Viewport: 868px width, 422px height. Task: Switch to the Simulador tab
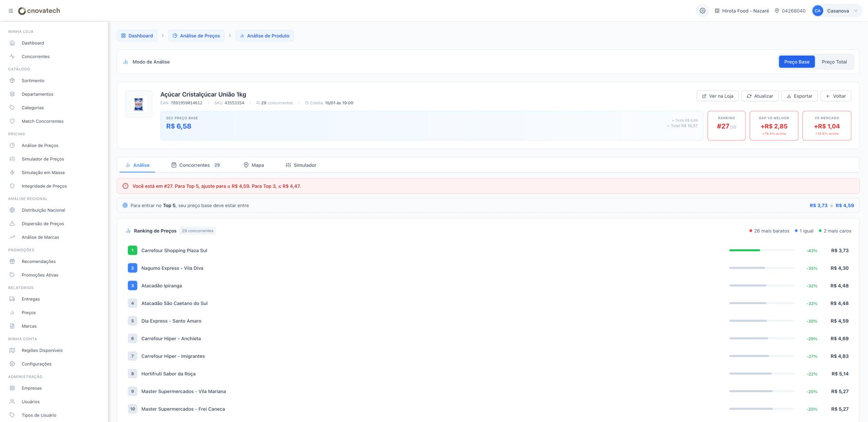coord(301,165)
